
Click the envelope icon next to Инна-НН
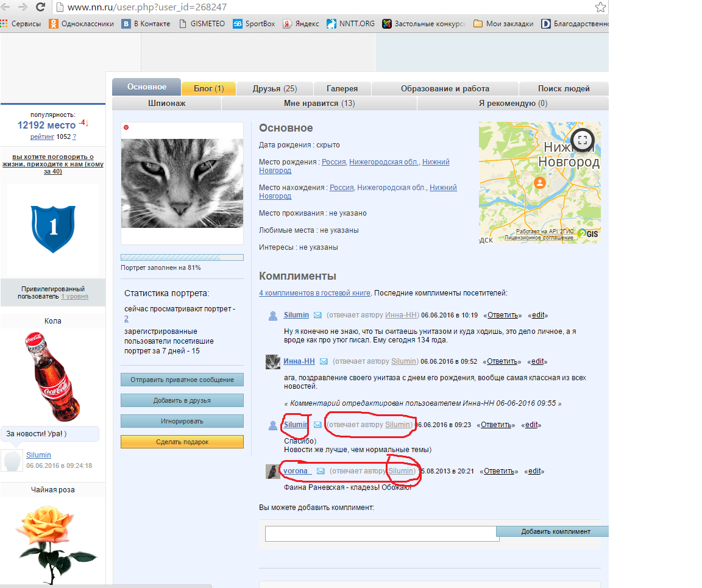[324, 361]
